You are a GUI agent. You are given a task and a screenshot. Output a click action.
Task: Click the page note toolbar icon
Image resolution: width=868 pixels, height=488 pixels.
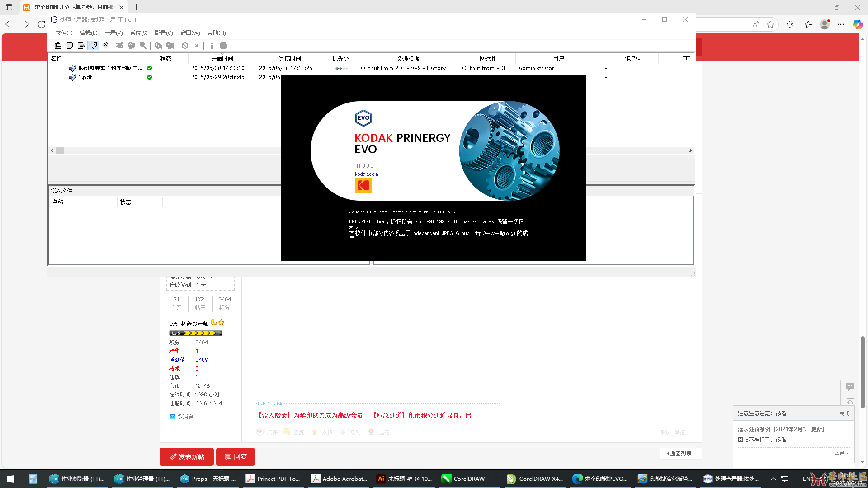point(70,46)
